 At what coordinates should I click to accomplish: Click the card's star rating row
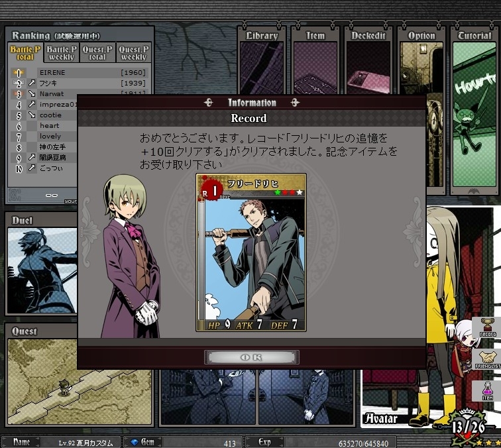tap(288, 192)
